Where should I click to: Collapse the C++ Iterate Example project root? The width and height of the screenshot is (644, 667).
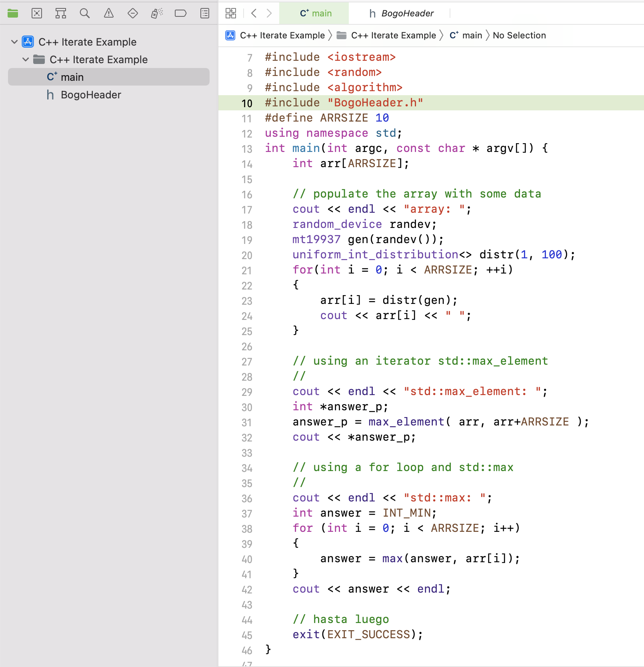(14, 42)
